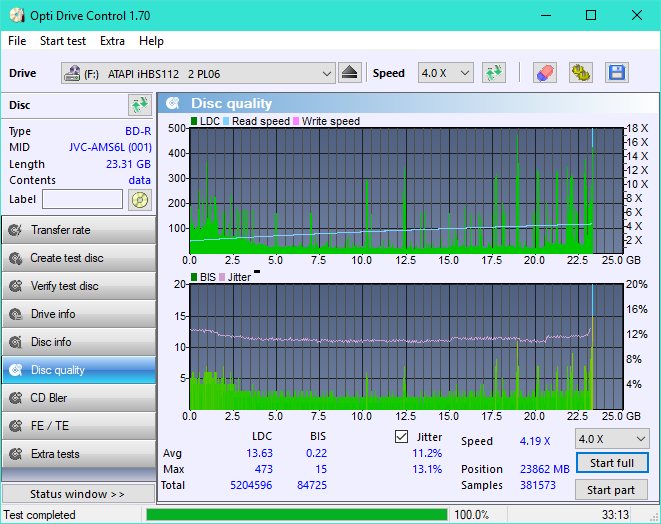Click the Write speed legend swatch

point(296,121)
